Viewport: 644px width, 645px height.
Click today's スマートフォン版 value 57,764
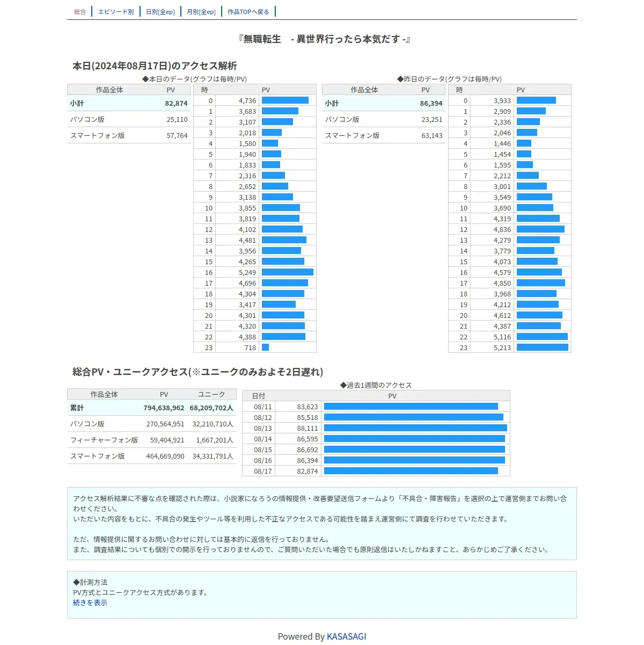click(x=177, y=135)
